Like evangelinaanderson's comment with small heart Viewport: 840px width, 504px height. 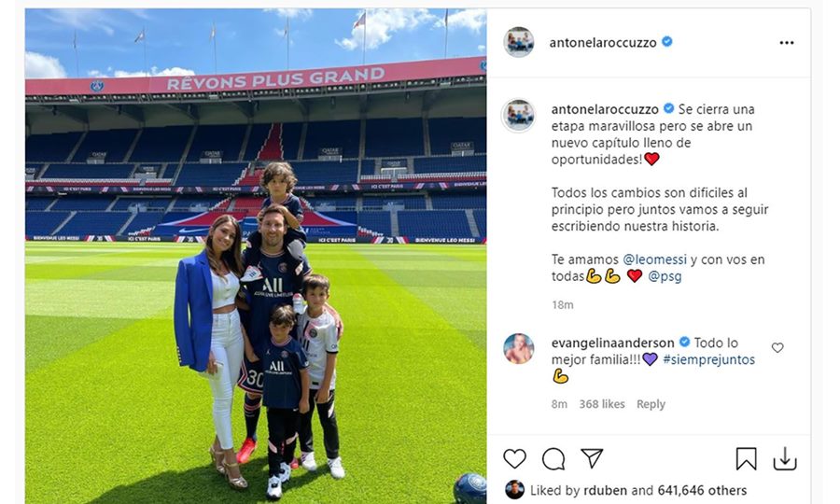(777, 347)
